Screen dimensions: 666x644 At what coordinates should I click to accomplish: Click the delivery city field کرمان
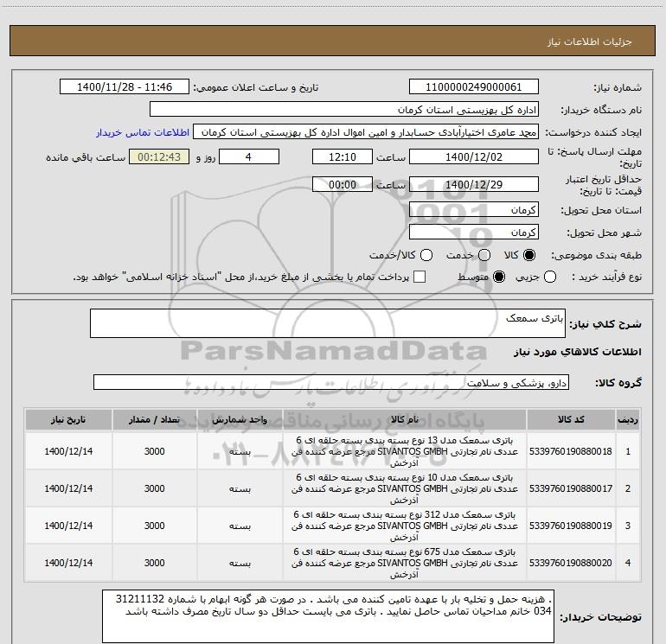[474, 233]
